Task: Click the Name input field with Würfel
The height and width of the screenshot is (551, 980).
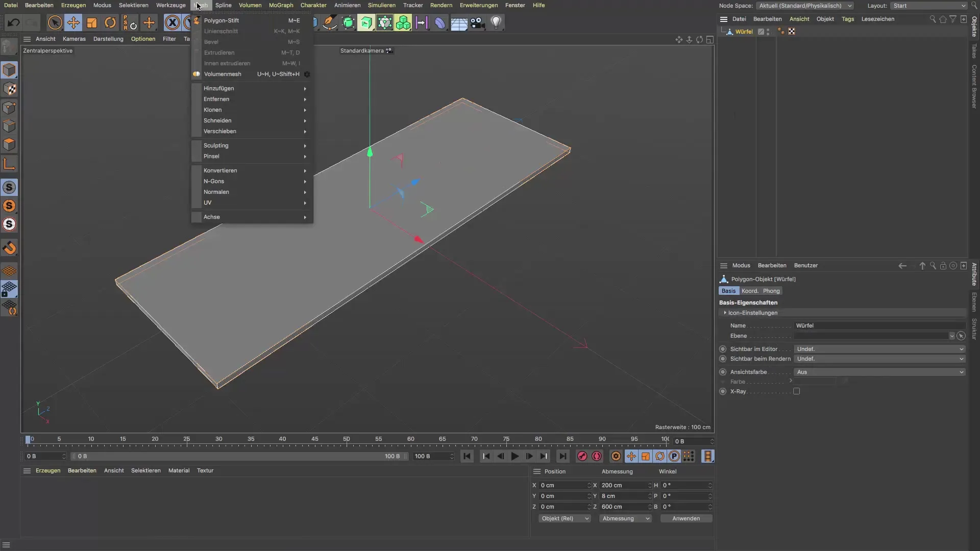Action: click(879, 325)
